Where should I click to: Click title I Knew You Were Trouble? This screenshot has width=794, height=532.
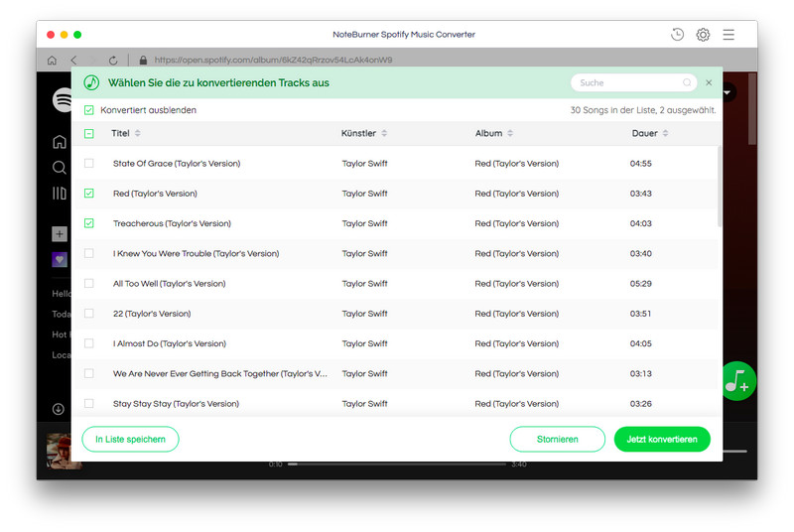(196, 253)
